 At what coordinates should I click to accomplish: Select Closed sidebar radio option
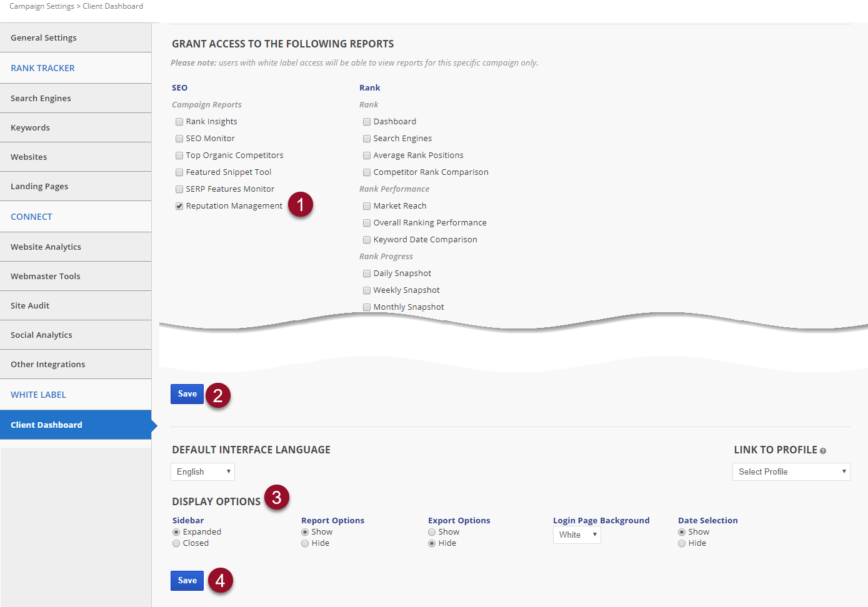pos(176,543)
